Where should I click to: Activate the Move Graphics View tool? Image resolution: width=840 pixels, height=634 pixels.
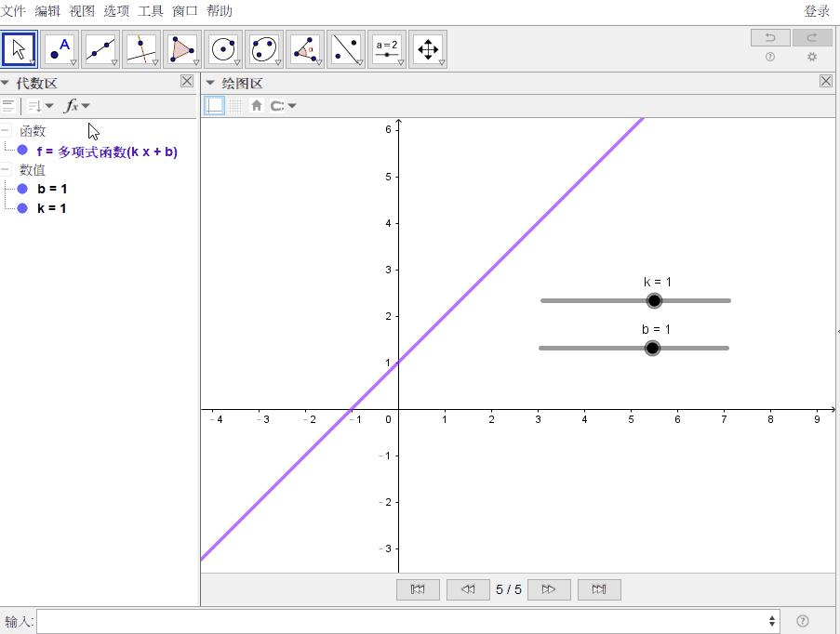[428, 48]
